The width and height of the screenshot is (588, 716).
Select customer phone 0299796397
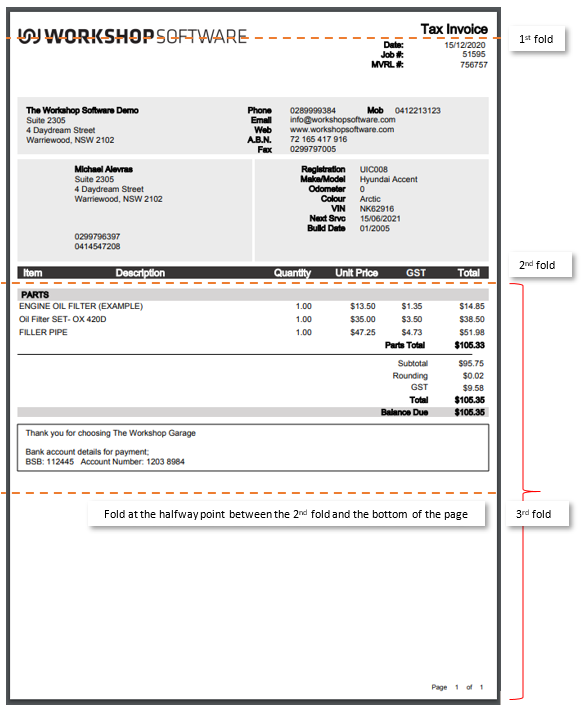tap(97, 237)
